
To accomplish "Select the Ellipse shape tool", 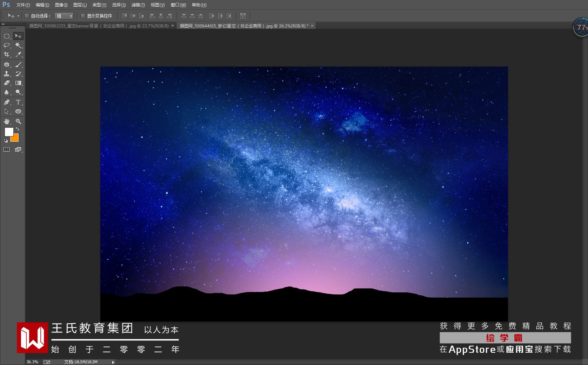I will (18, 111).
